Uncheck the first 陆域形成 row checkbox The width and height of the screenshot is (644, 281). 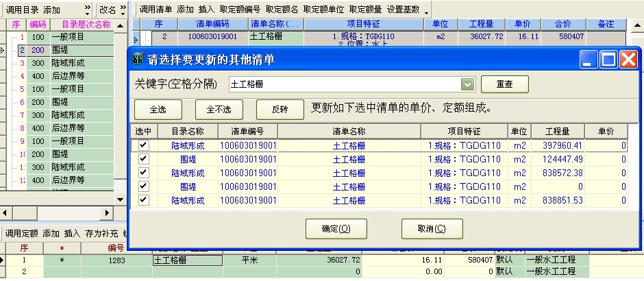pyautogui.click(x=143, y=145)
